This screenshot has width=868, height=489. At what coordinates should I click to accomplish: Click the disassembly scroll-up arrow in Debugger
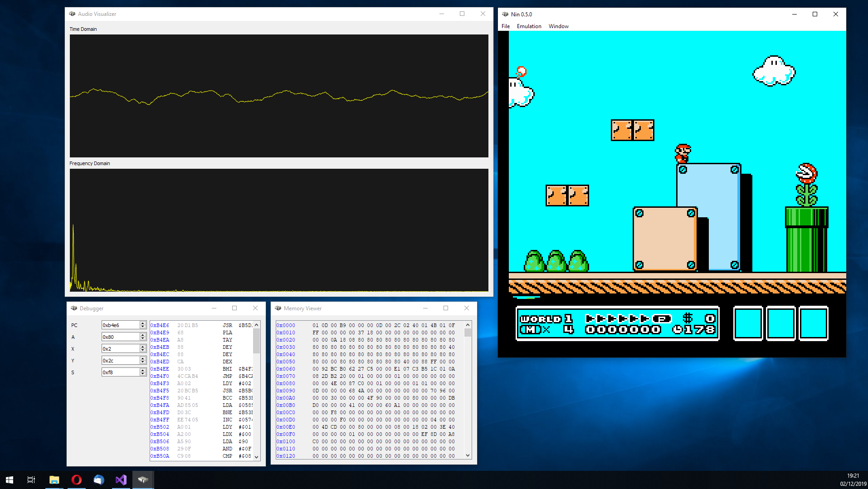[x=257, y=325]
